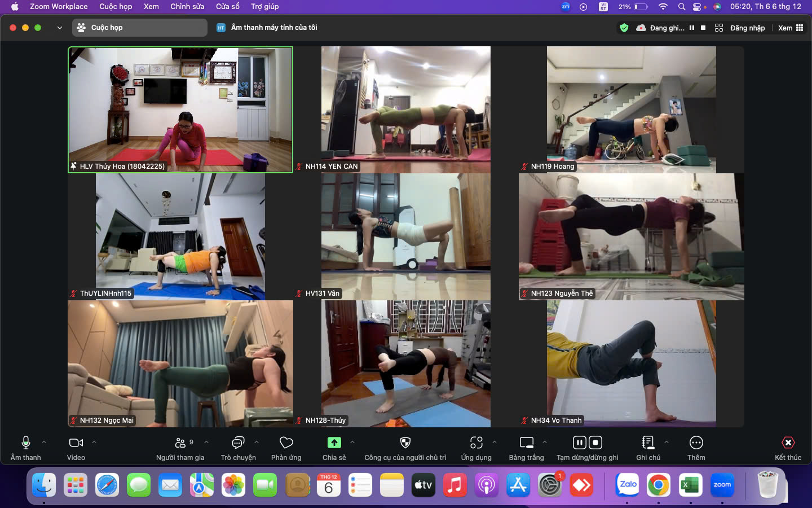Open Công cụ của người chủ trì shield
This screenshot has width=812, height=508.
pos(405,443)
